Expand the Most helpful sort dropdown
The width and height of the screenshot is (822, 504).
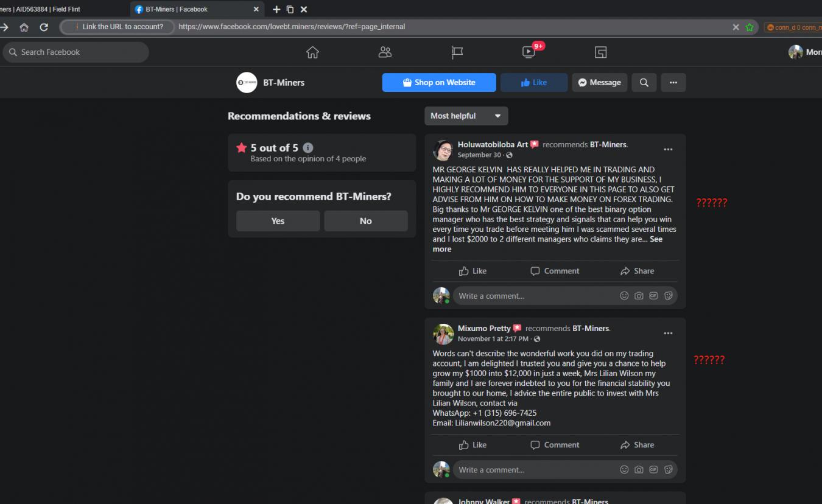[x=466, y=116]
